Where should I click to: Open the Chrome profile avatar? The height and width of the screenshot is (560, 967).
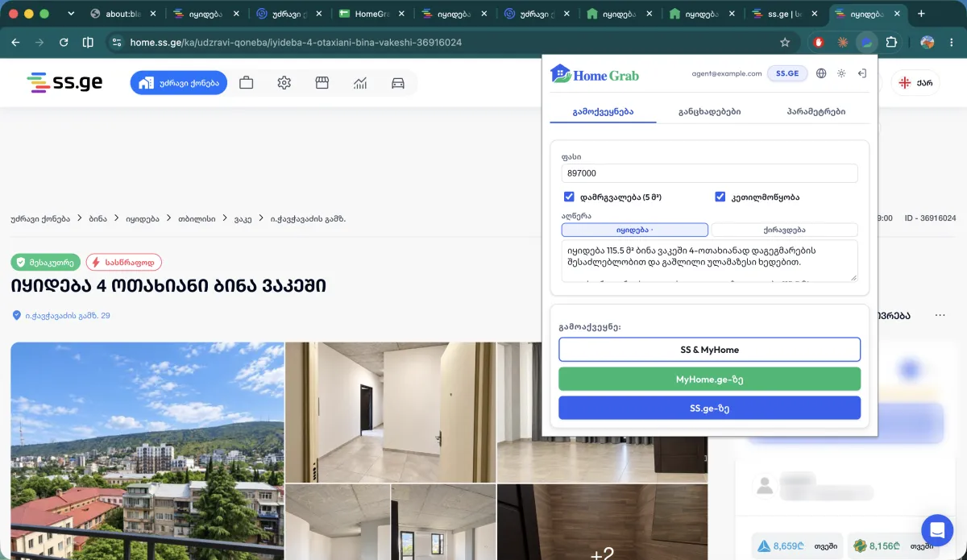click(928, 42)
